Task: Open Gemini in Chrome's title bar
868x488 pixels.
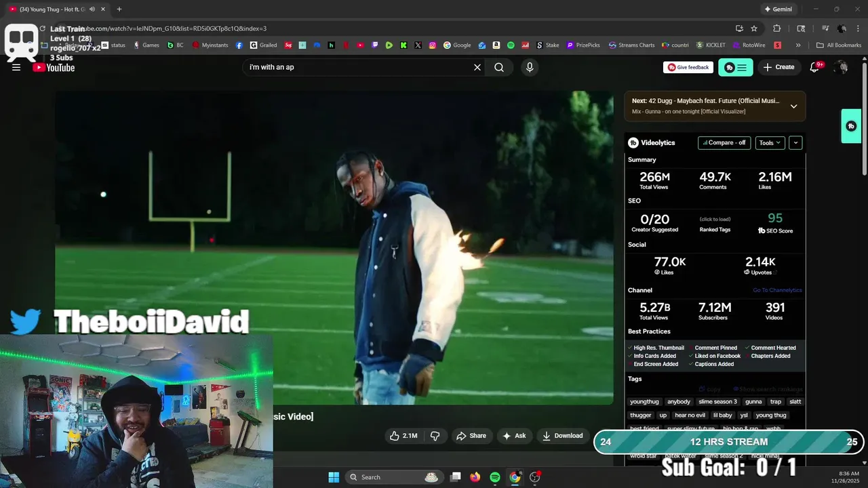Action: [x=778, y=9]
